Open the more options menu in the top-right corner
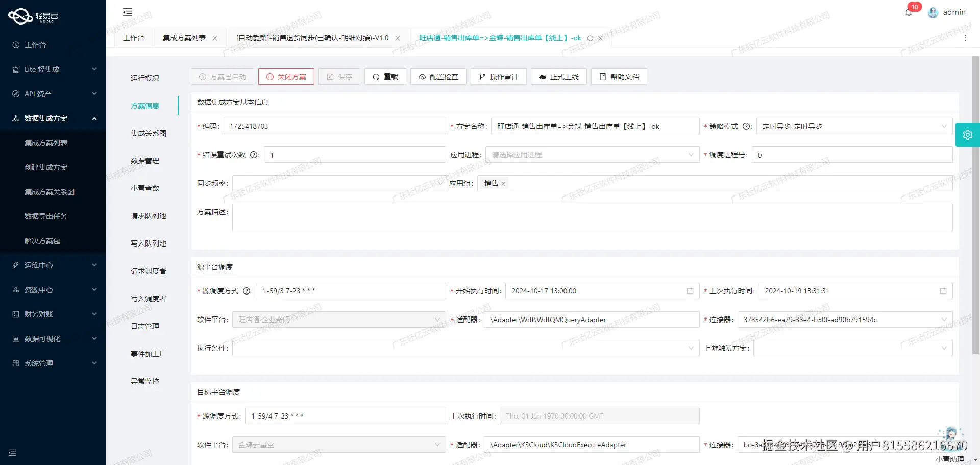 [966, 38]
